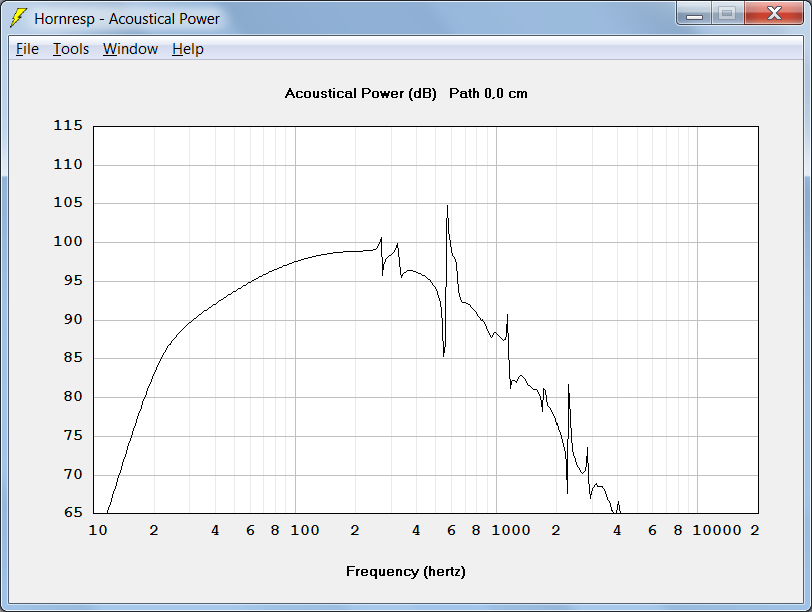Open the File menu
This screenshot has height=612, width=812.
(x=27, y=49)
